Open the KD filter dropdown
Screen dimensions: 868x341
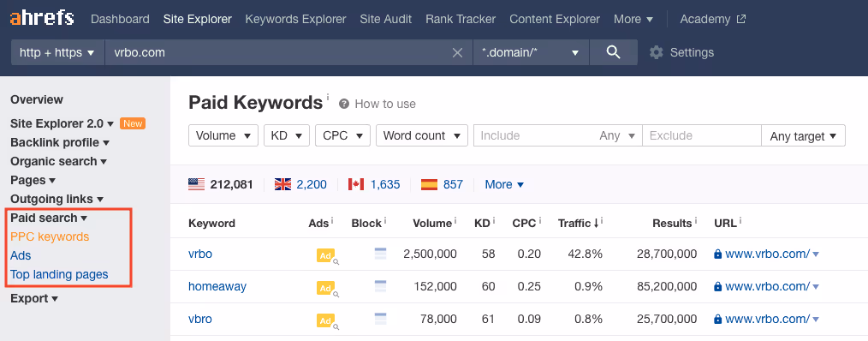coord(287,136)
